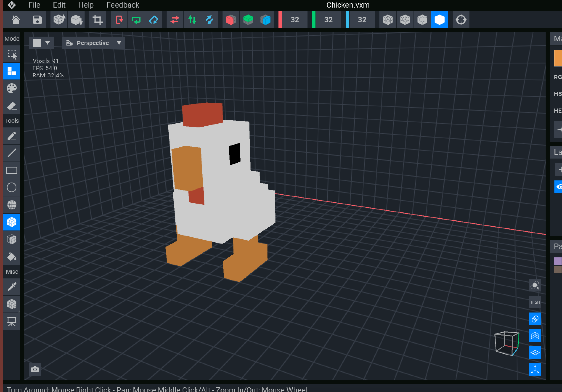Image resolution: width=562 pixels, height=392 pixels.
Task: Select the paint palette mode
Action: (12, 88)
